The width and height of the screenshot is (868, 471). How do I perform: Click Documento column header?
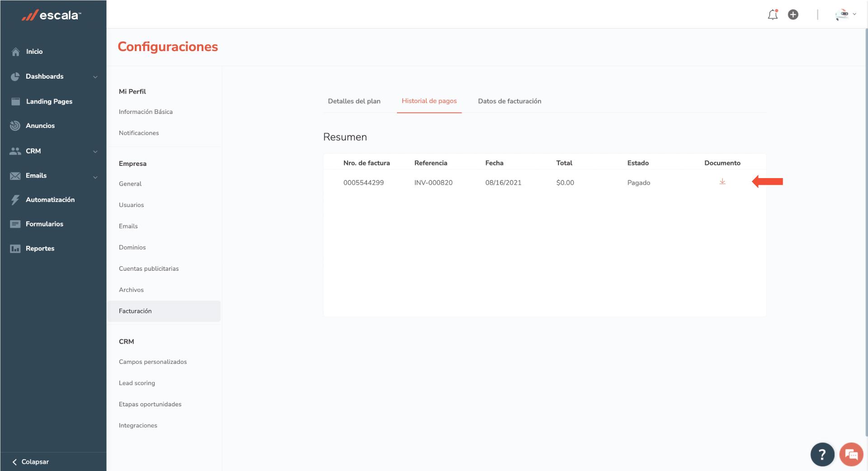tap(722, 163)
